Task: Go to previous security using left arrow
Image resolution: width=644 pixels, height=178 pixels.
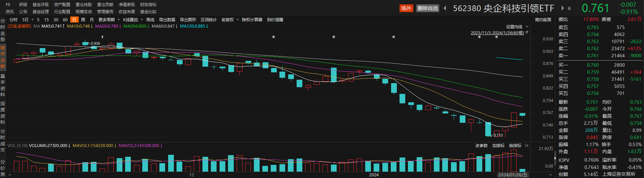Action: (x=445, y=8)
